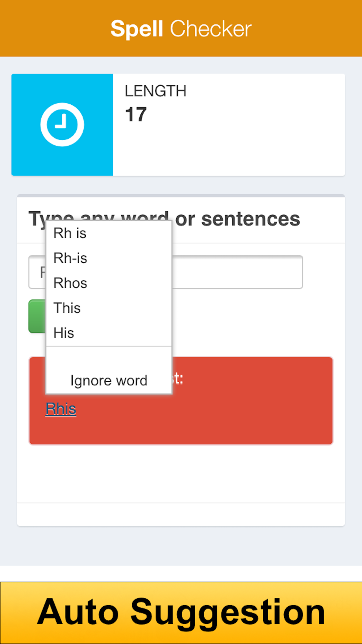Click the Spell Checker header title
Screen dimensions: 362x644
[x=181, y=29]
